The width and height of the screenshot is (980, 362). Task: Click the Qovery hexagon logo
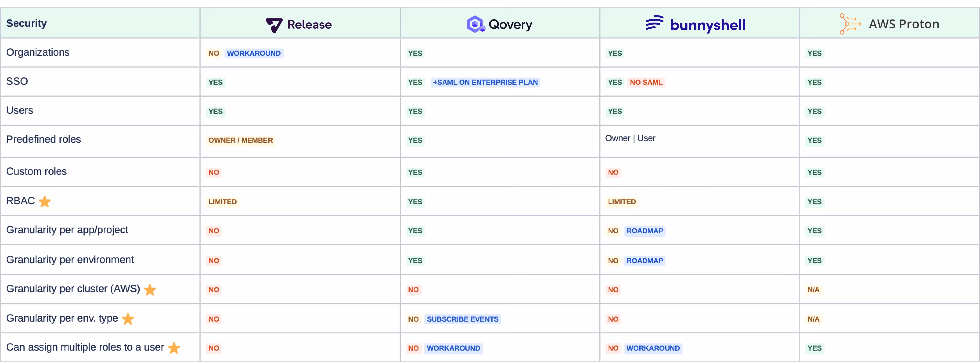coord(475,24)
